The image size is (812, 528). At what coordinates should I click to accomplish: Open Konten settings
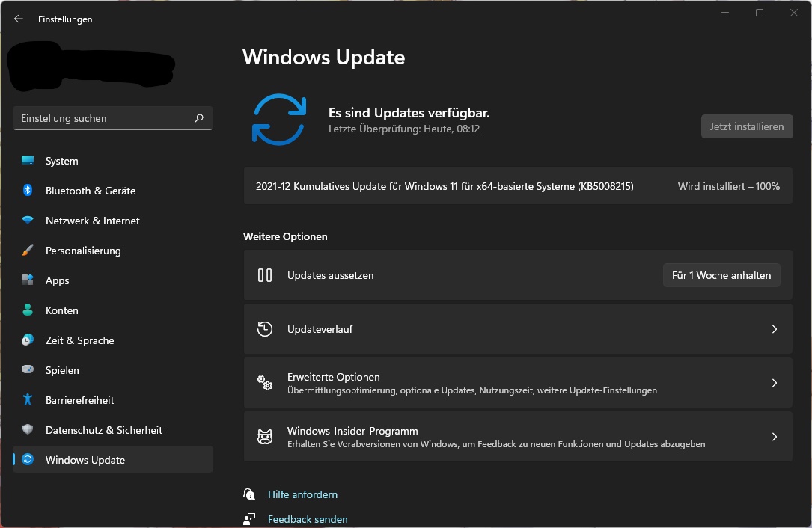[x=113, y=310]
